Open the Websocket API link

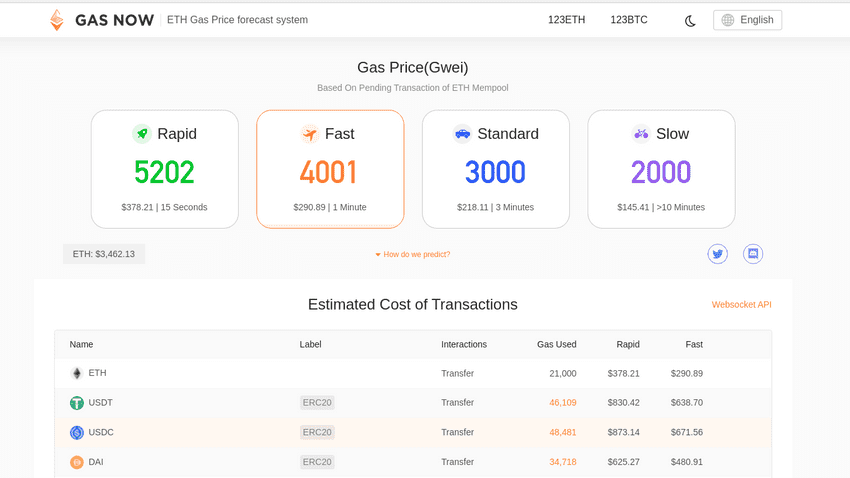742,305
